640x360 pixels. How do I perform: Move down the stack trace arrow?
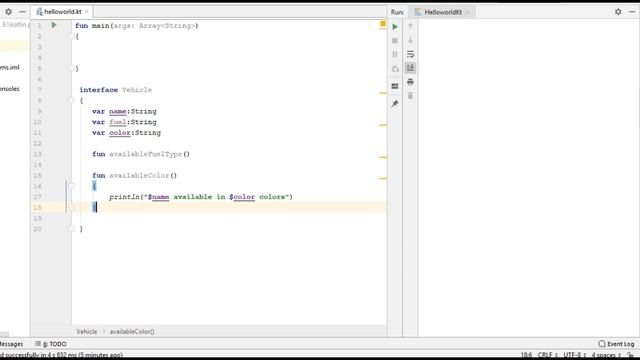pos(410,40)
